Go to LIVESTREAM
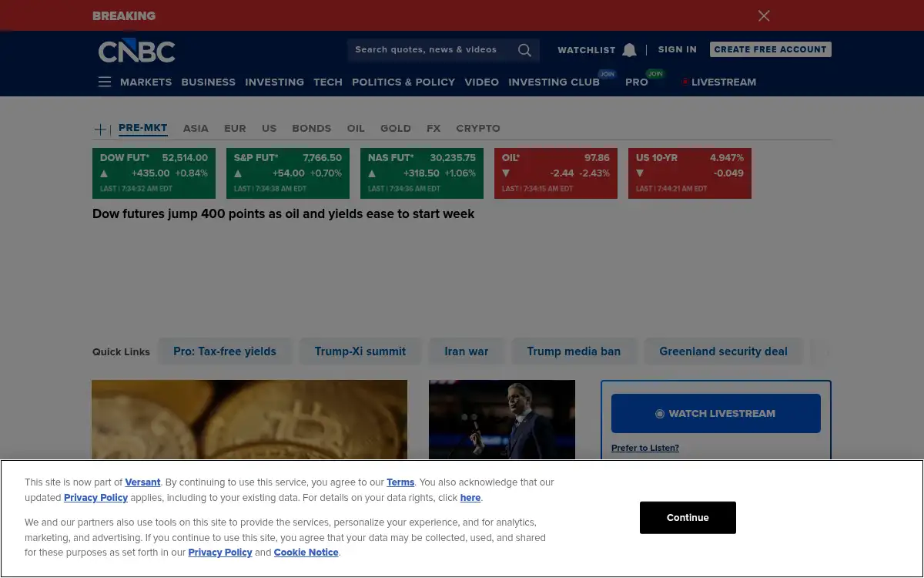Viewport: 924px width, 578px height. pyautogui.click(x=724, y=82)
